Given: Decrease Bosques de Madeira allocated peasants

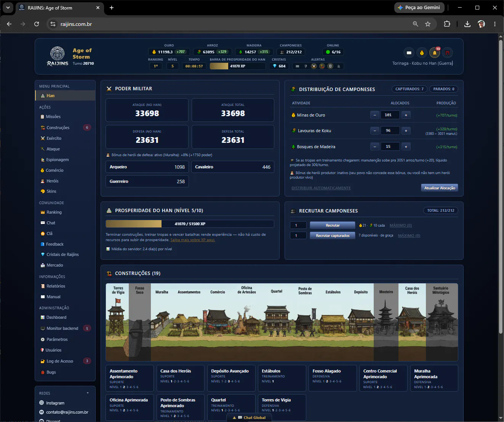Looking at the screenshot, I should click(x=375, y=147).
